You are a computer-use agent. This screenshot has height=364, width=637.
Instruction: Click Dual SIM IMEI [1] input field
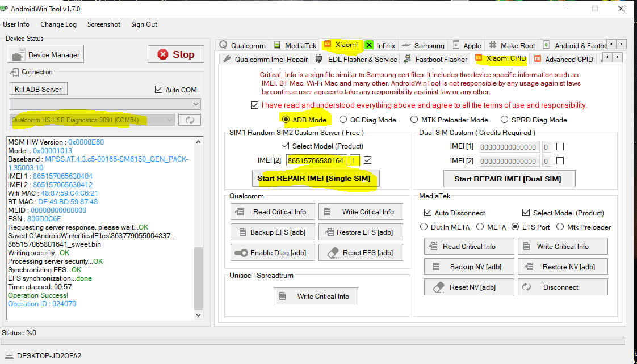click(509, 147)
